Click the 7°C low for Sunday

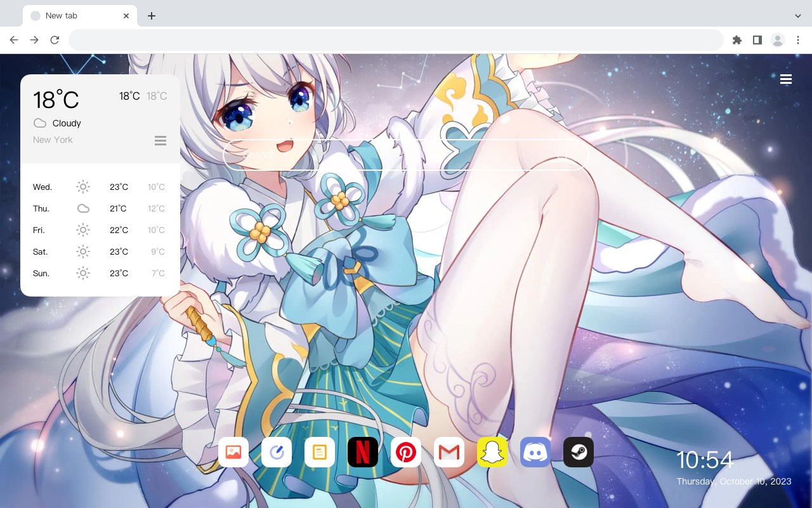click(158, 274)
